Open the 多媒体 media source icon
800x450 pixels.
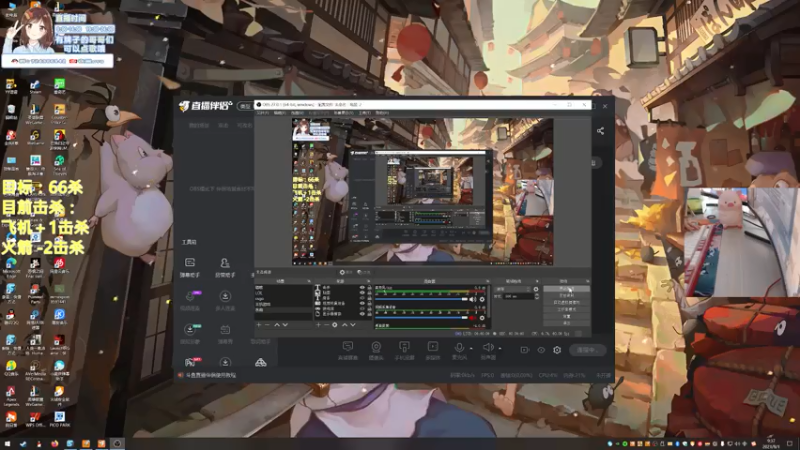pos(433,349)
